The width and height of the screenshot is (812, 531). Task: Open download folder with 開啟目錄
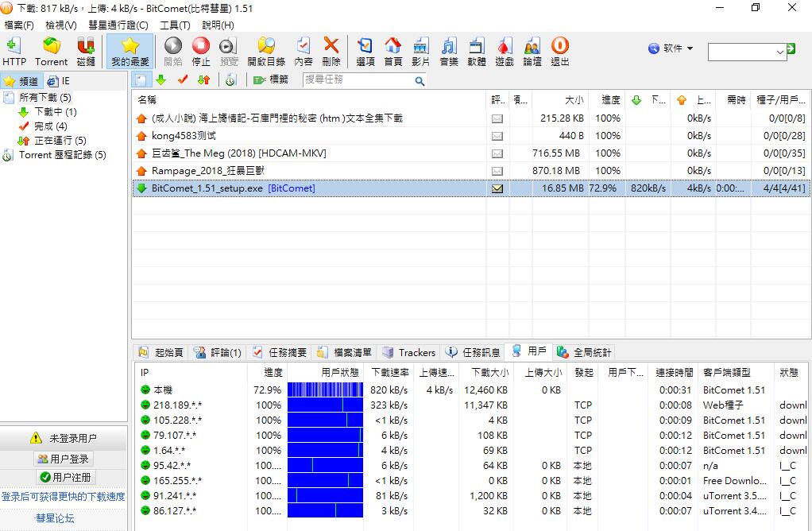click(266, 52)
